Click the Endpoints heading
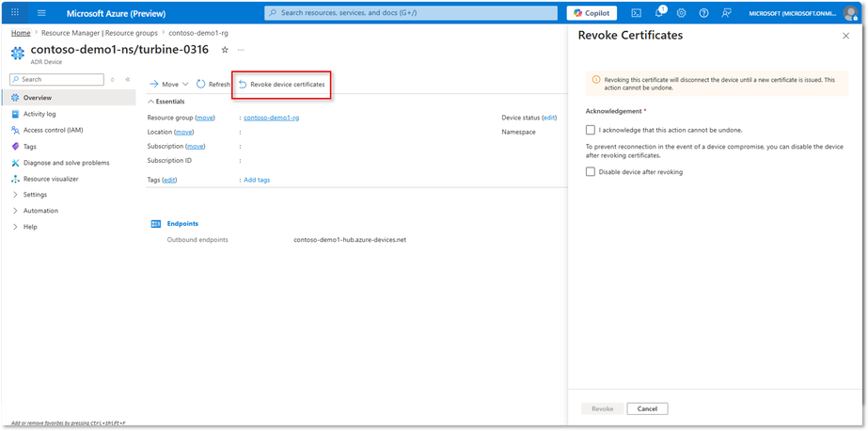868x431 pixels. tap(182, 224)
